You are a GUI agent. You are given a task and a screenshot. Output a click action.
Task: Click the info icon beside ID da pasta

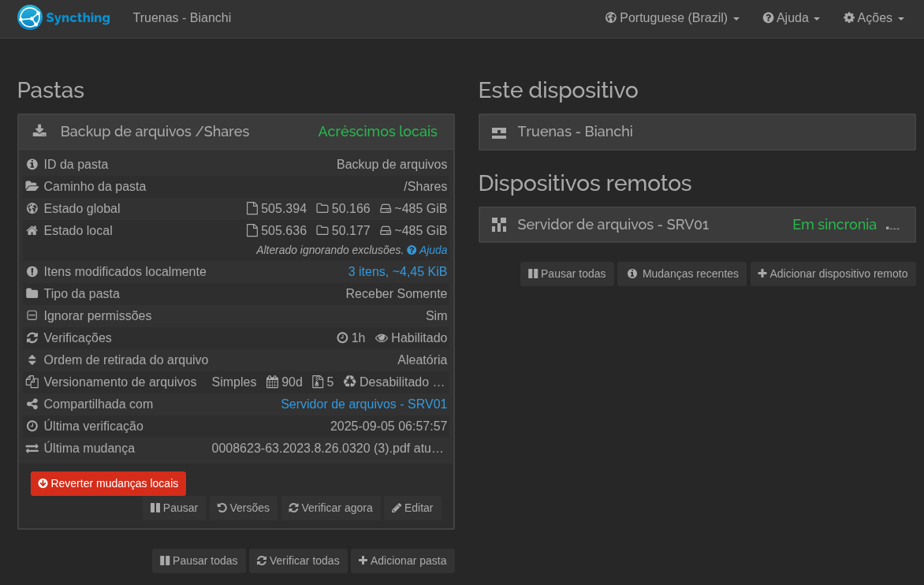32,164
